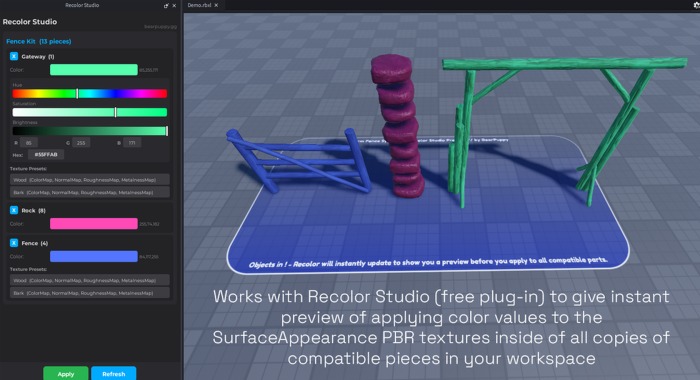Collapse the Fence section with X toggle
The width and height of the screenshot is (700, 380).
tap(14, 243)
